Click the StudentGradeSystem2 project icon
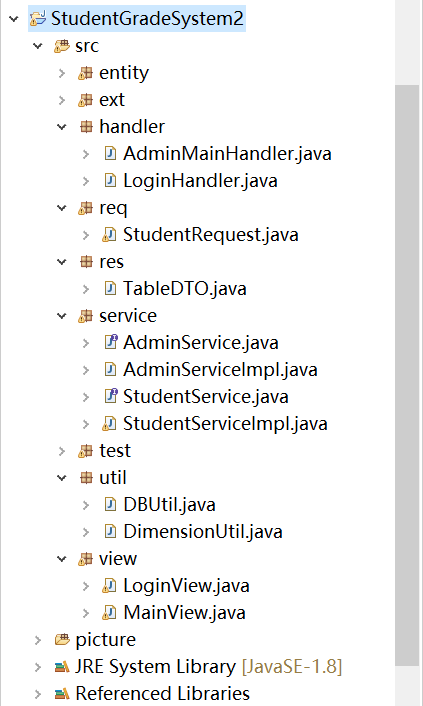 pos(38,18)
